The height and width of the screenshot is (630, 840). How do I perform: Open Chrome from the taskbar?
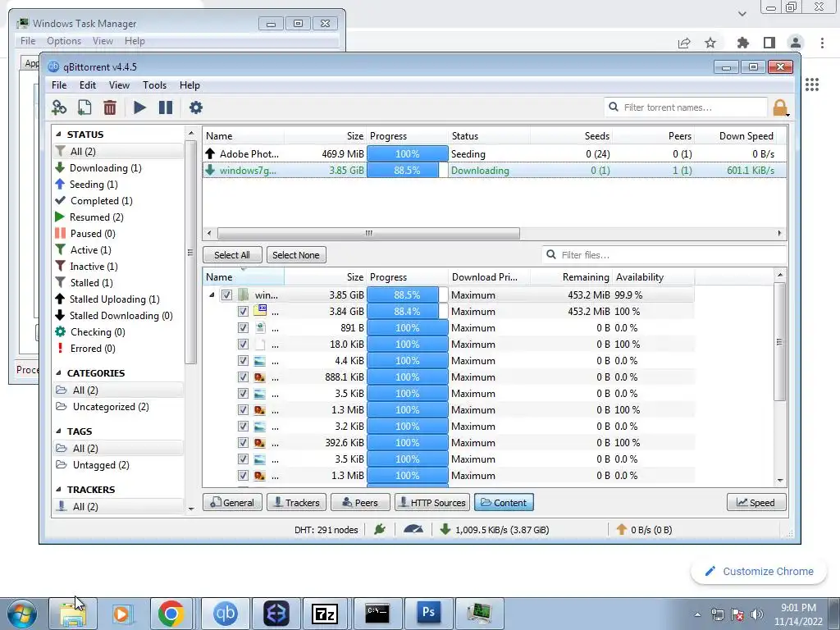pos(171,614)
